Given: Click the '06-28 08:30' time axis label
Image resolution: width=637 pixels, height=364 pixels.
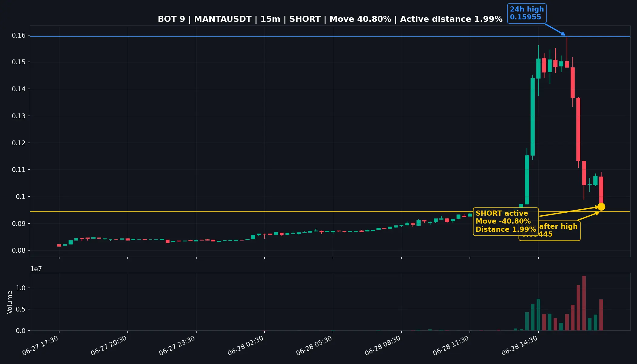Looking at the screenshot, I should click(x=383, y=346).
